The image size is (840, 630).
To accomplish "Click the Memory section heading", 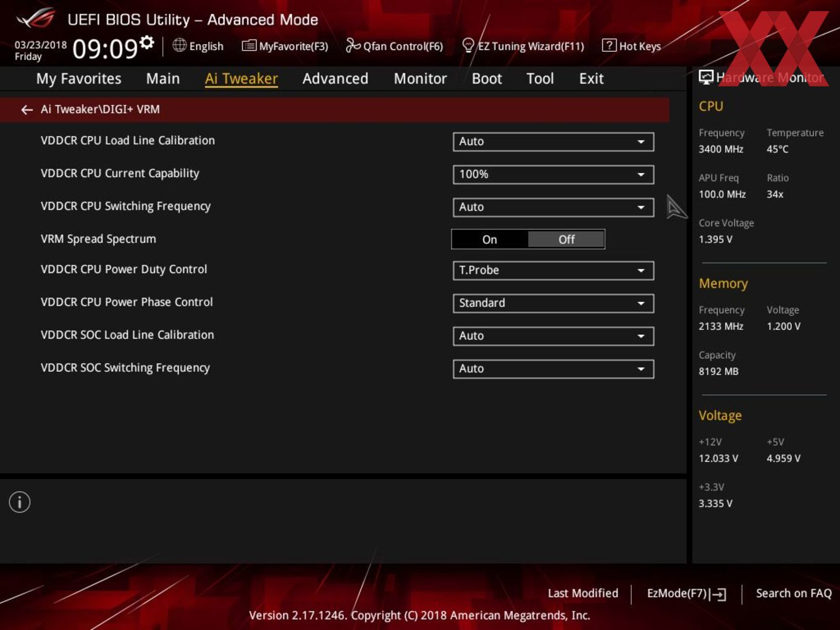I will [723, 283].
